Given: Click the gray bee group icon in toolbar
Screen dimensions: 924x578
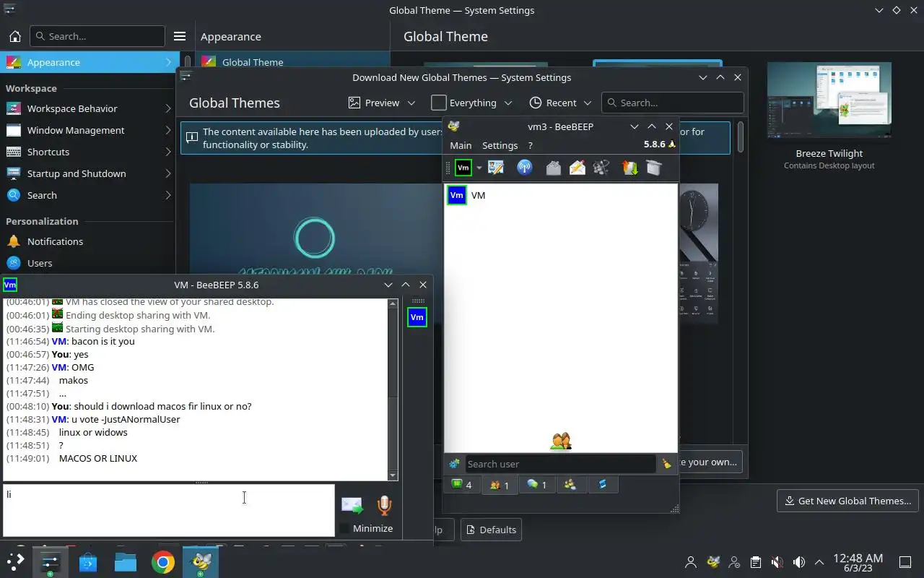Looking at the screenshot, I should coord(601,168).
